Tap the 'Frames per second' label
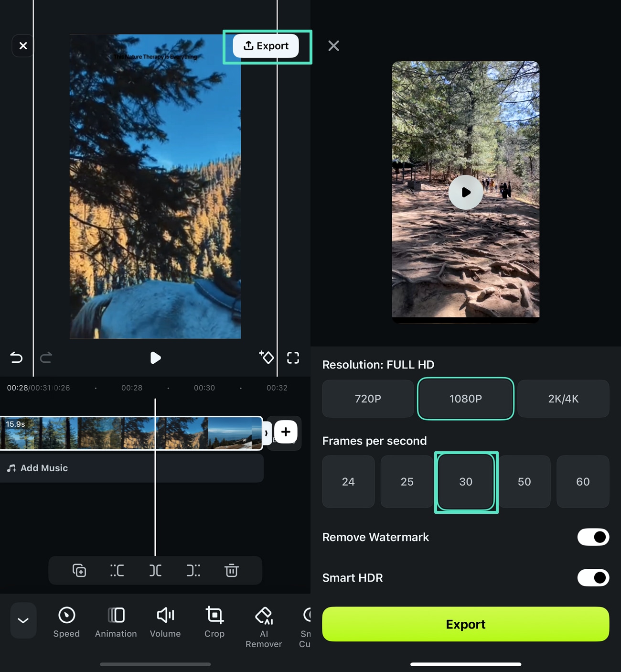621x672 pixels. coord(375,441)
